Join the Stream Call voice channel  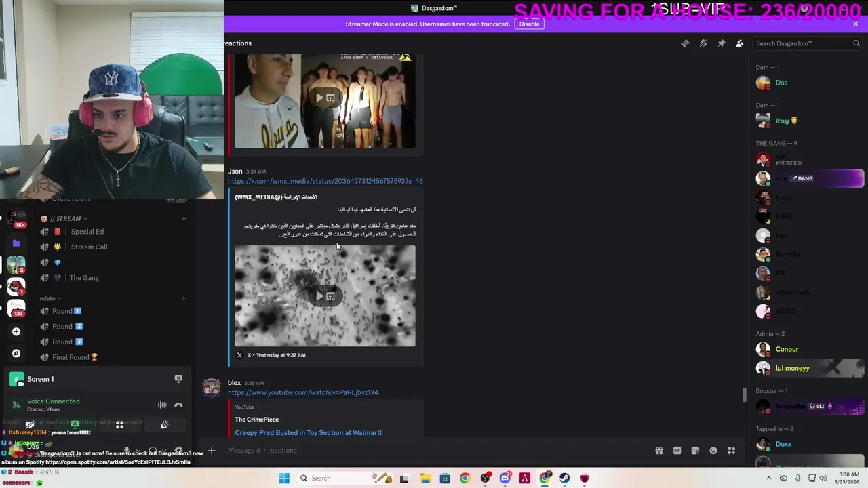[x=89, y=247]
